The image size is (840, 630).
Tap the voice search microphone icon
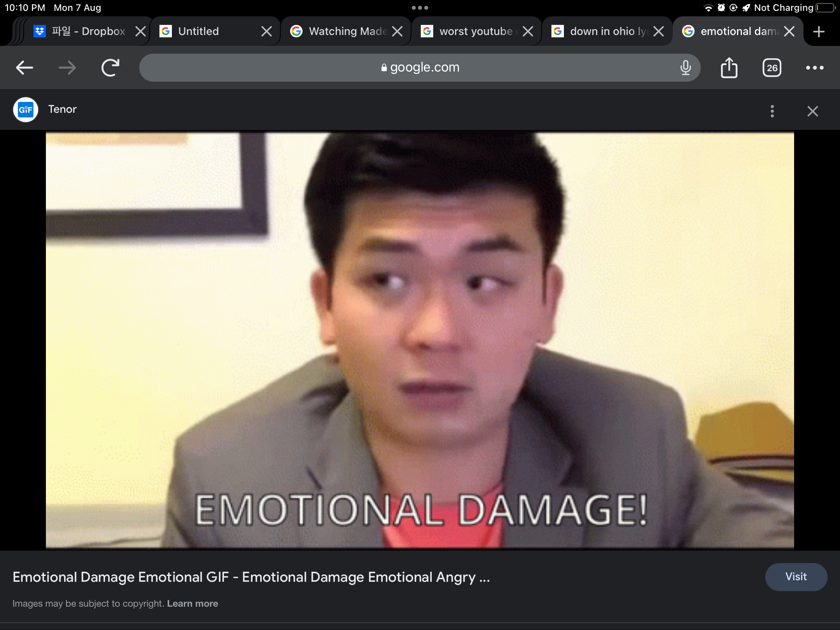pyautogui.click(x=686, y=68)
